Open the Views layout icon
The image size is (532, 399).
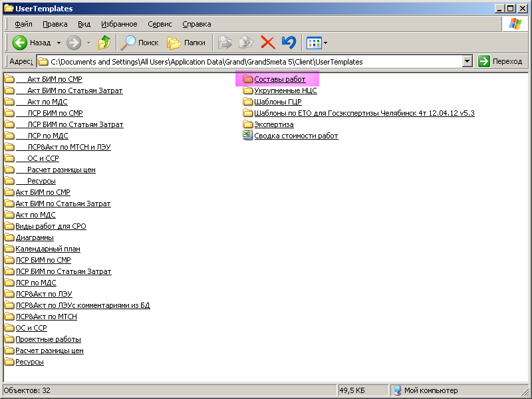pyautogui.click(x=314, y=43)
